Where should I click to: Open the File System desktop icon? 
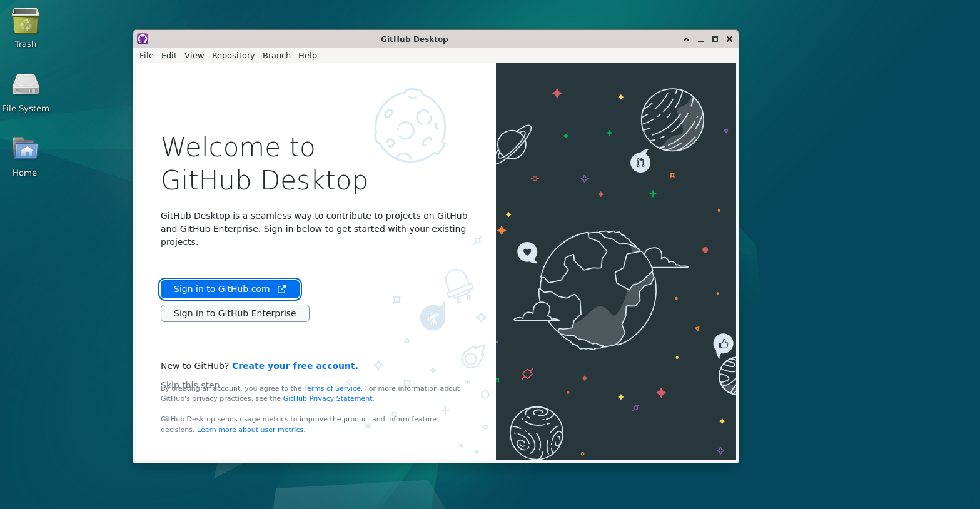click(x=26, y=93)
